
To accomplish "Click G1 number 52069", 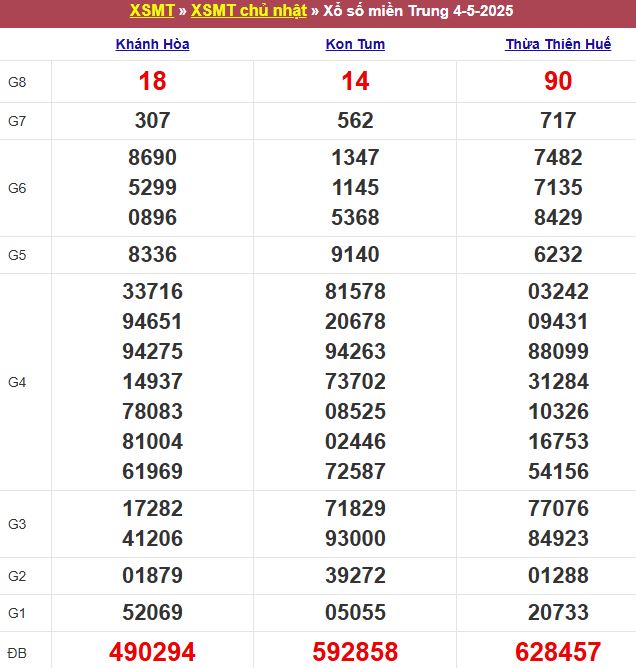I will coord(153,612).
